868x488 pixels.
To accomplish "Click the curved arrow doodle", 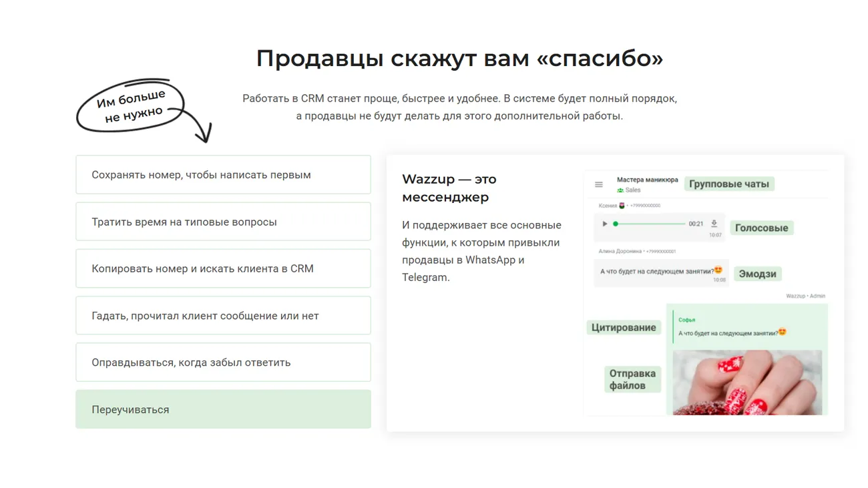I will click(200, 127).
